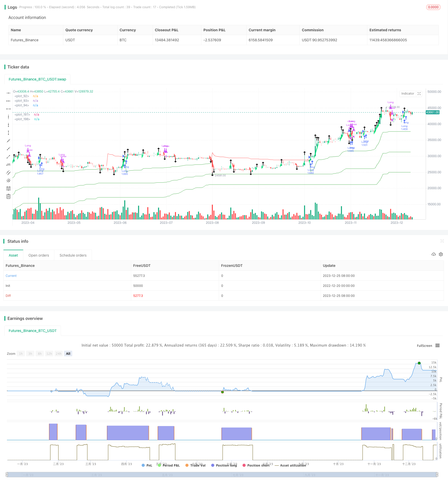Open the Indicator selector on the chart

pos(408,94)
